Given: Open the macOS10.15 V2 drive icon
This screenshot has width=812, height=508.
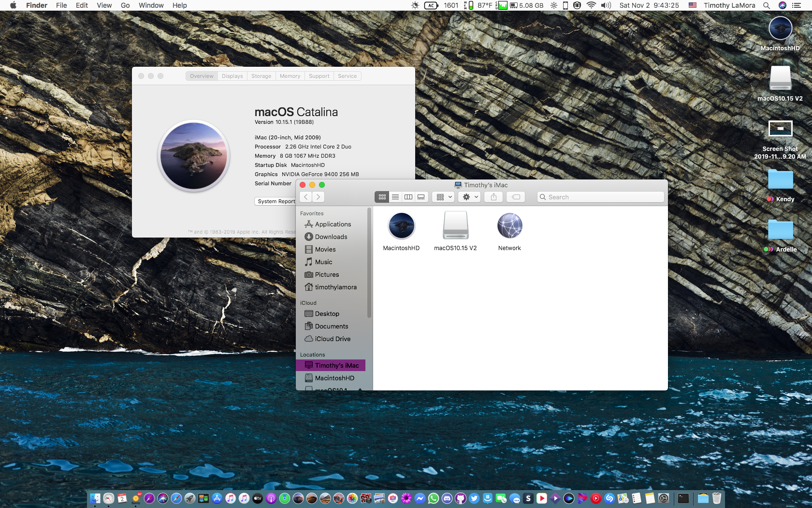Looking at the screenshot, I should (455, 226).
